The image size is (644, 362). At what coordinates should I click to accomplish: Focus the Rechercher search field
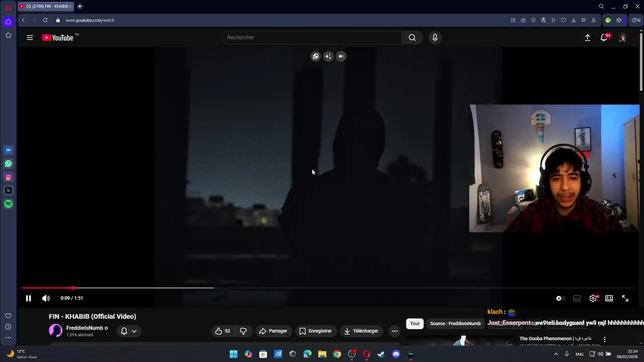tap(312, 37)
